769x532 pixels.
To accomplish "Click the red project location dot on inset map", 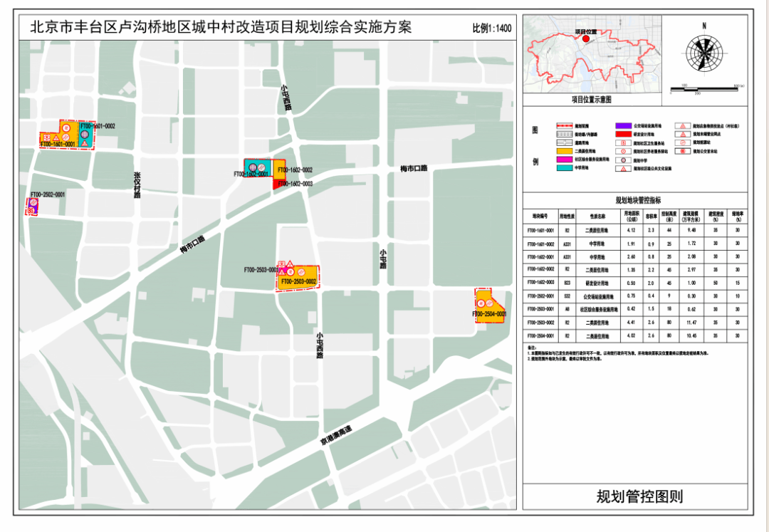I will [x=585, y=38].
